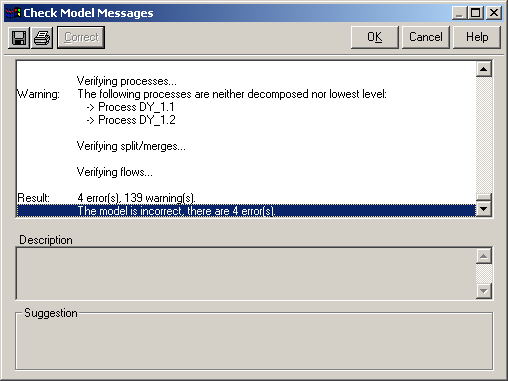508x381 pixels.
Task: Save the check model messages
Action: (19, 38)
